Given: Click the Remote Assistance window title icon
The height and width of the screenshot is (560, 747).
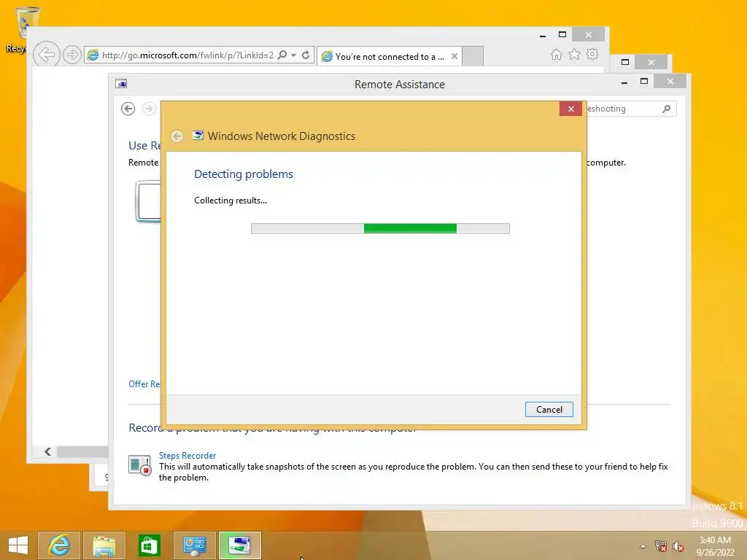Looking at the screenshot, I should coord(122,85).
